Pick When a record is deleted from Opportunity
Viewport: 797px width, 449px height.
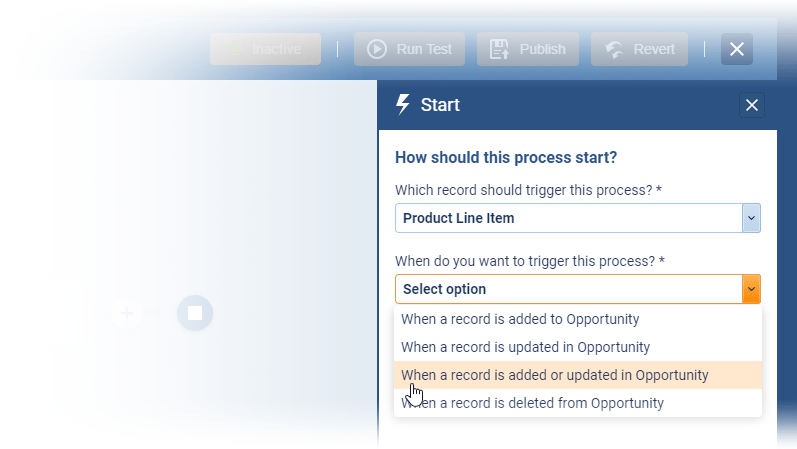pyautogui.click(x=532, y=403)
